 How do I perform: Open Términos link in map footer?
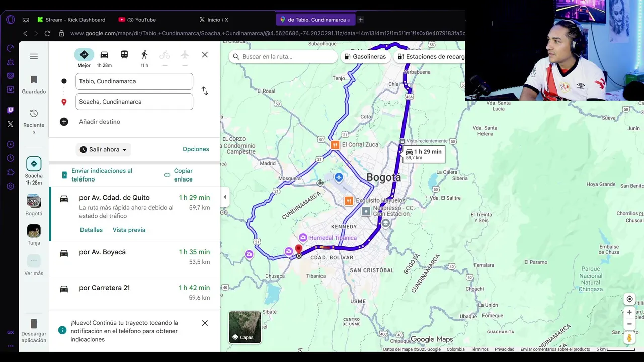click(x=479, y=349)
